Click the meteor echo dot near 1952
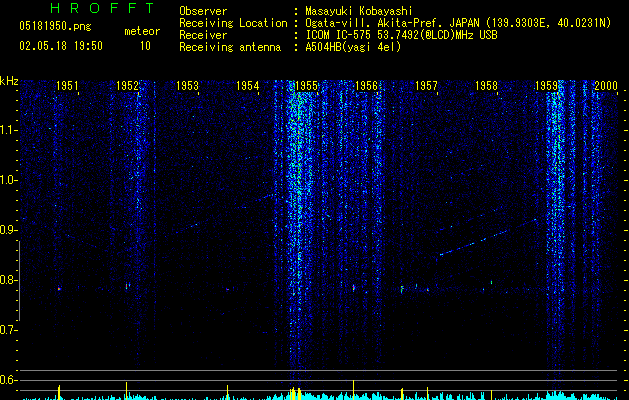 [x=127, y=286]
